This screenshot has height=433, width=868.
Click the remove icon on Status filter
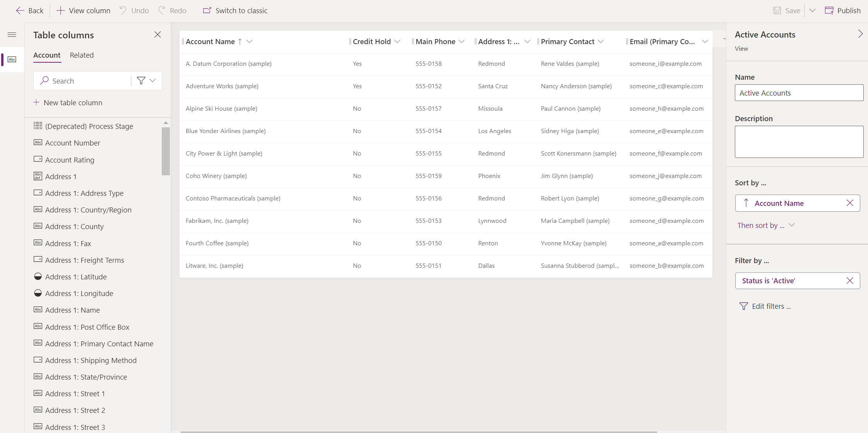pos(850,281)
